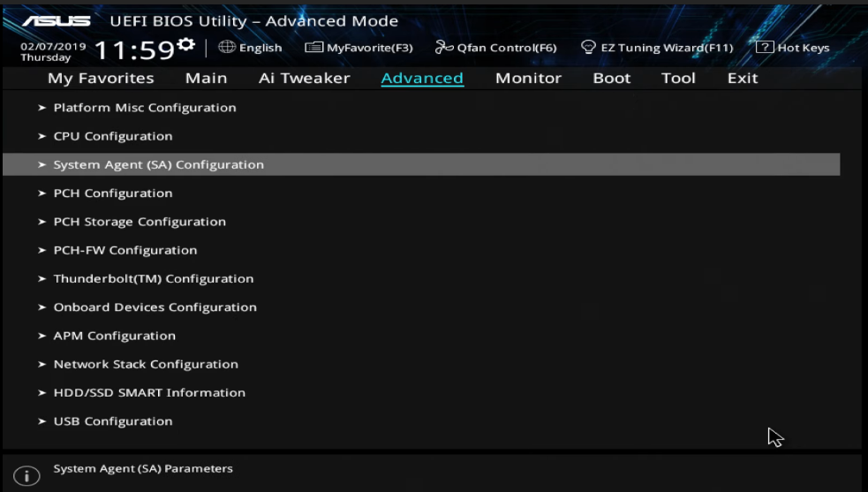
Task: Open Qfan Control fan icon
Action: click(x=444, y=48)
